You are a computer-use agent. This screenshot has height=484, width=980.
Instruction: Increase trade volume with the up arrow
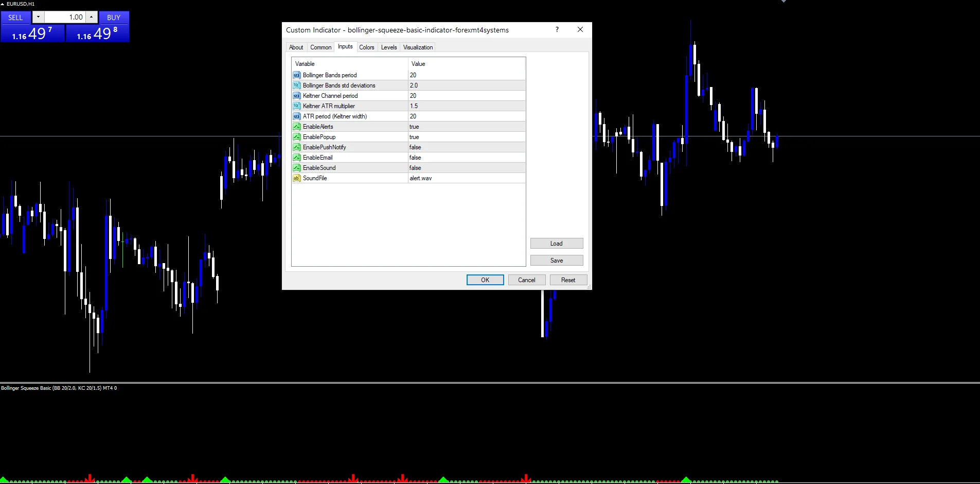(x=91, y=17)
